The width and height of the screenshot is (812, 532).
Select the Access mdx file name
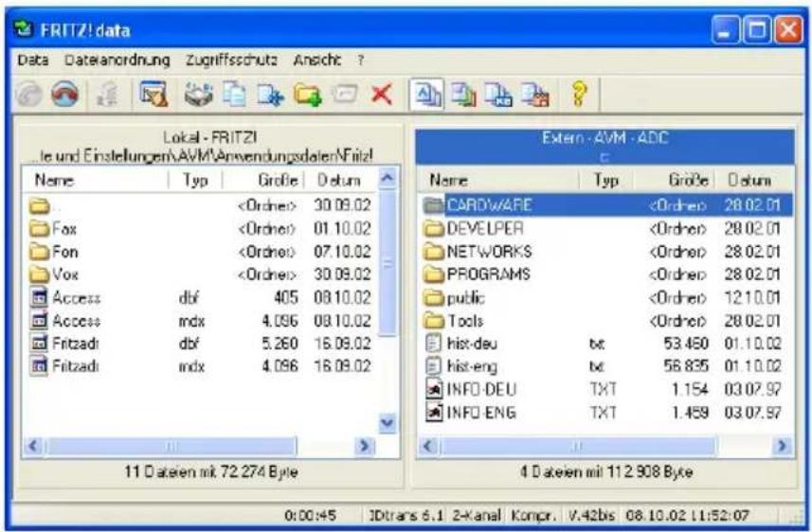(x=76, y=321)
